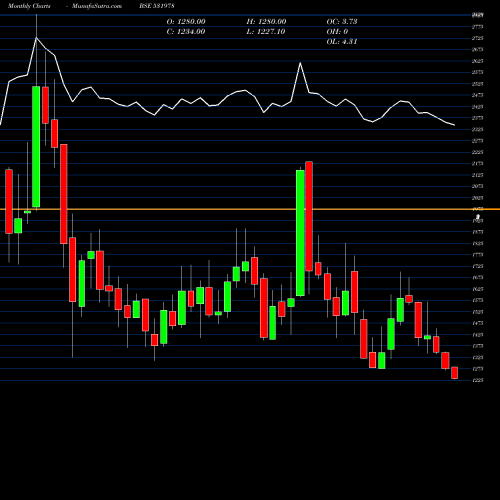The image size is (500, 500).
Task: Select the tall red candle beside the mid-chart green spike
Action: [x=309, y=216]
